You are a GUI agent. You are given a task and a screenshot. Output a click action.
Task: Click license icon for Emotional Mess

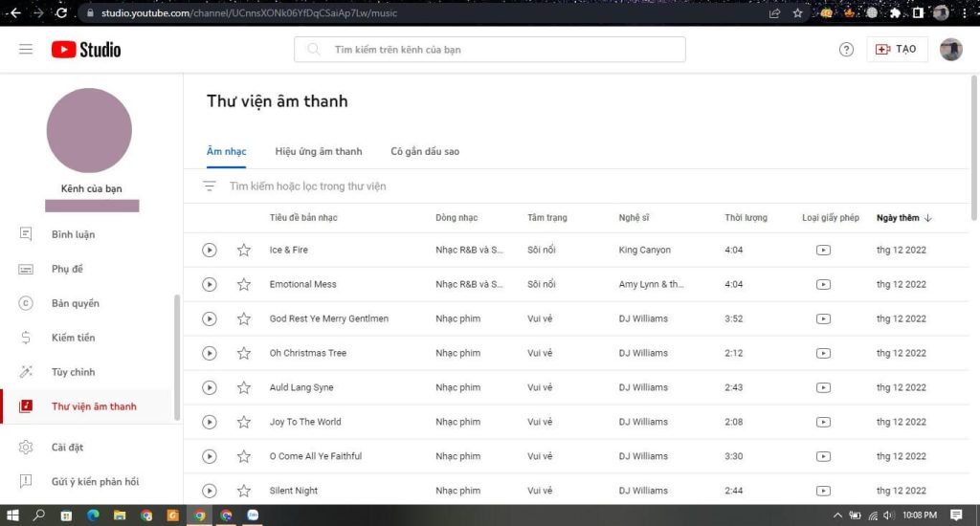pos(823,284)
